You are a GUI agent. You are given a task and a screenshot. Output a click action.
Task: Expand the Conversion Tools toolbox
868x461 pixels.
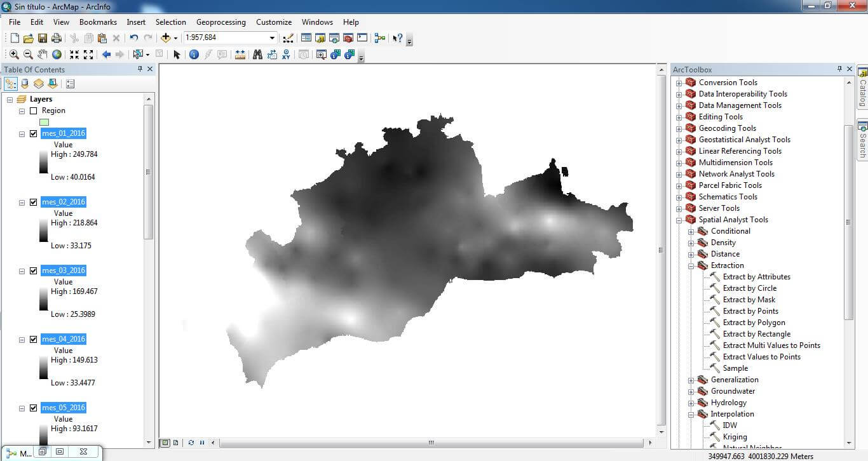679,83
